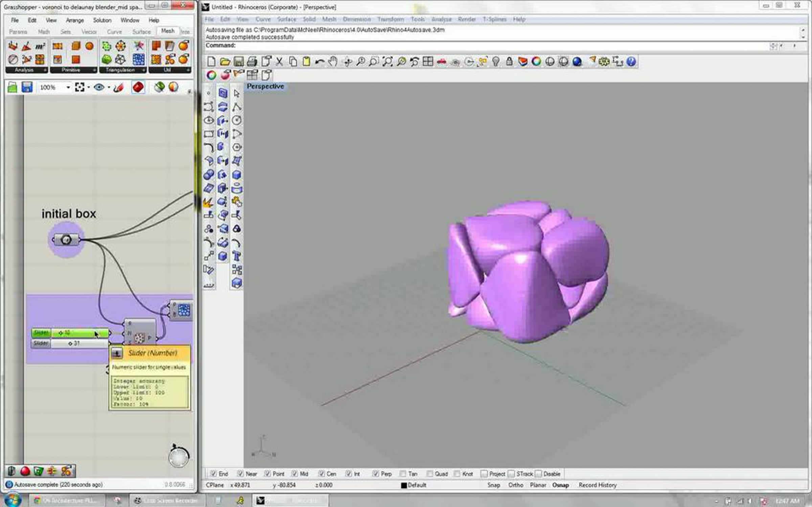This screenshot has height=507, width=812.
Task: Open the Transform menu in Rhino
Action: point(391,19)
